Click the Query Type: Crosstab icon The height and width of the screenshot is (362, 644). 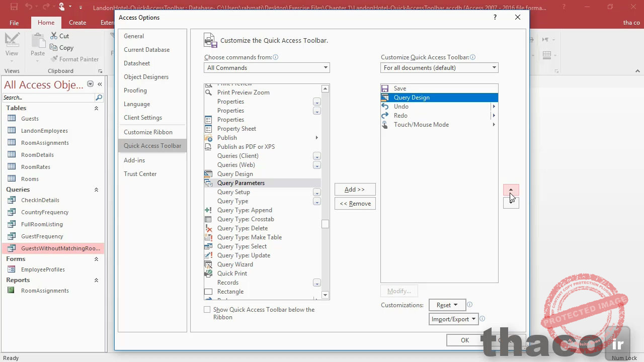208,219
